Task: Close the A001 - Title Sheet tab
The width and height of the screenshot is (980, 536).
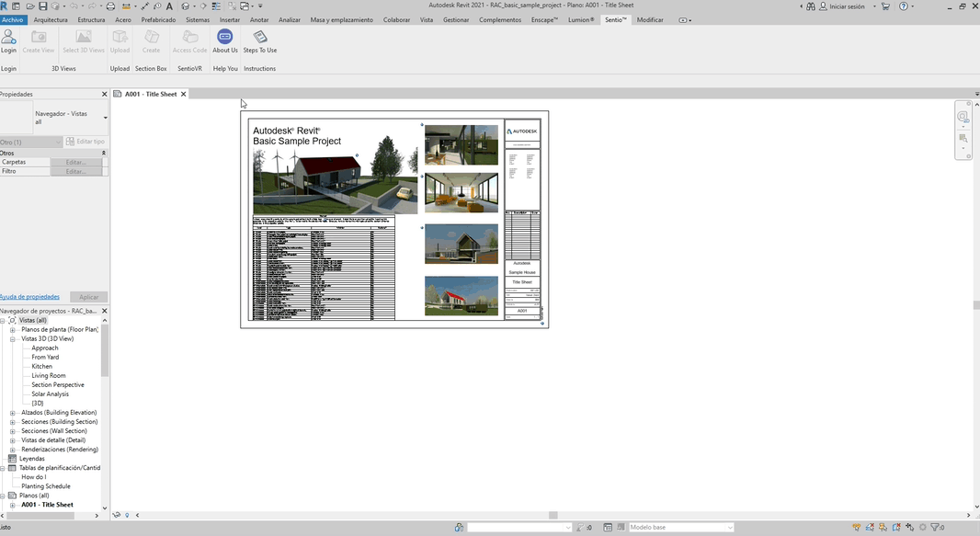Action: tap(184, 95)
